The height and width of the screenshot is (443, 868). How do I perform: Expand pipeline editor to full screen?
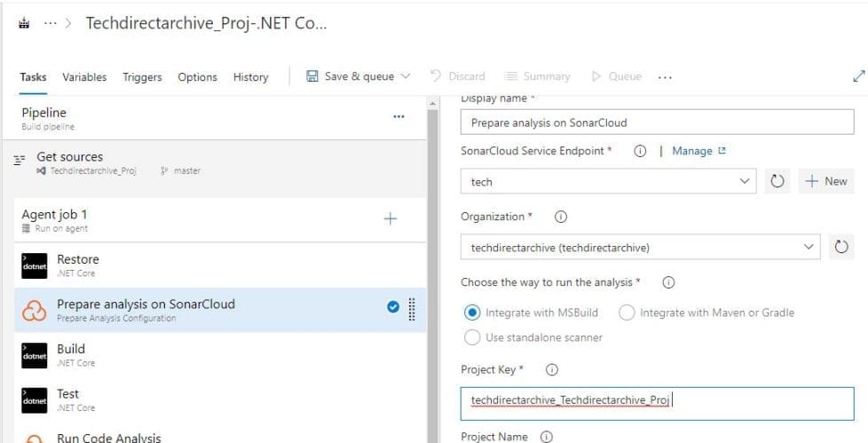[857, 76]
